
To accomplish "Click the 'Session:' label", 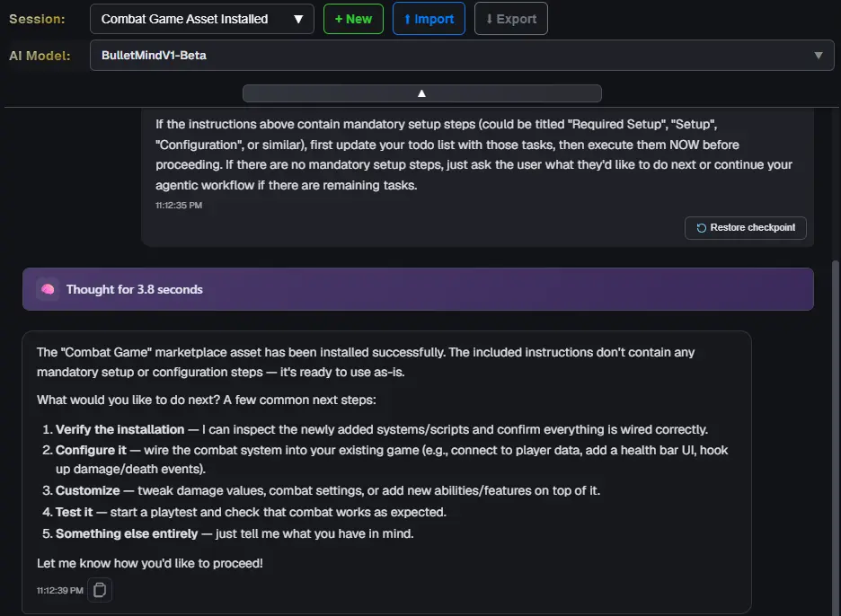I will coord(37,19).
